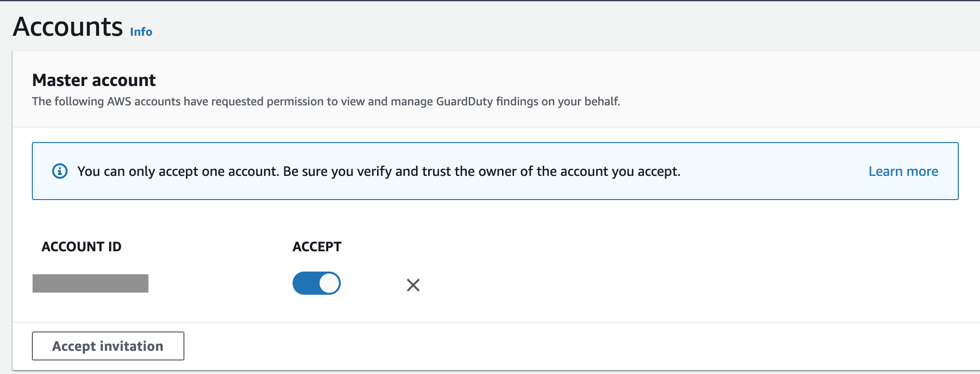
Task: Toggle the Accept switch for the account
Action: [317, 283]
